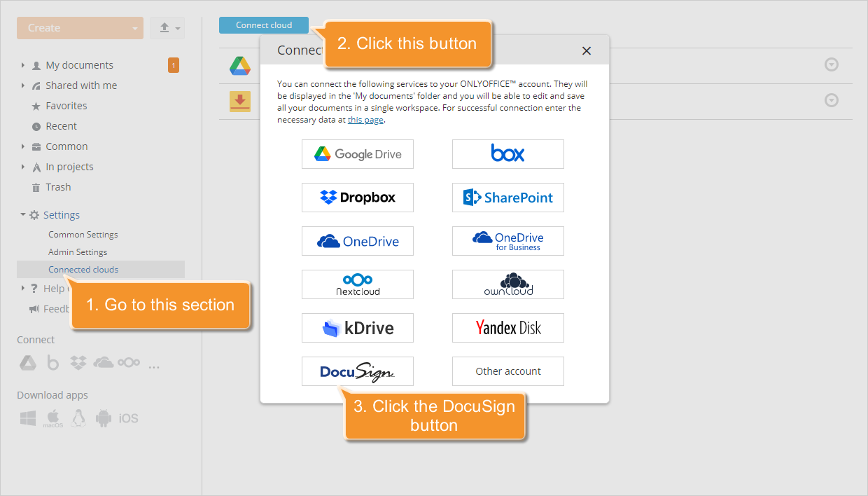This screenshot has height=496, width=868.
Task: Click the macOS download icon
Action: click(53, 418)
